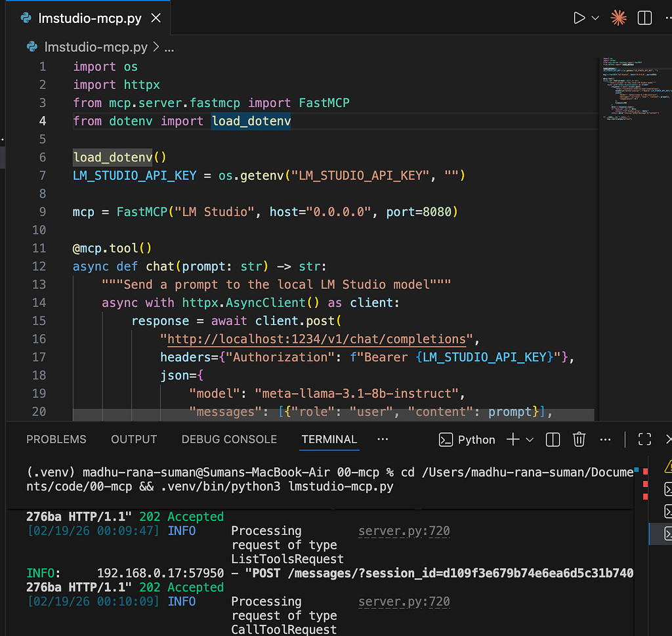
Task: Open the second server.py:720 link in the terminal
Action: coord(404,601)
